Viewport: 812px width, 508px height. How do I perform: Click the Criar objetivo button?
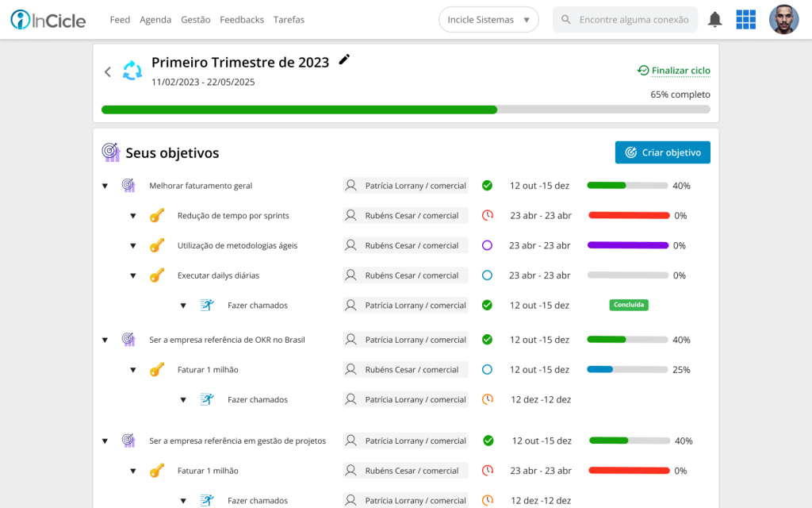click(x=662, y=152)
